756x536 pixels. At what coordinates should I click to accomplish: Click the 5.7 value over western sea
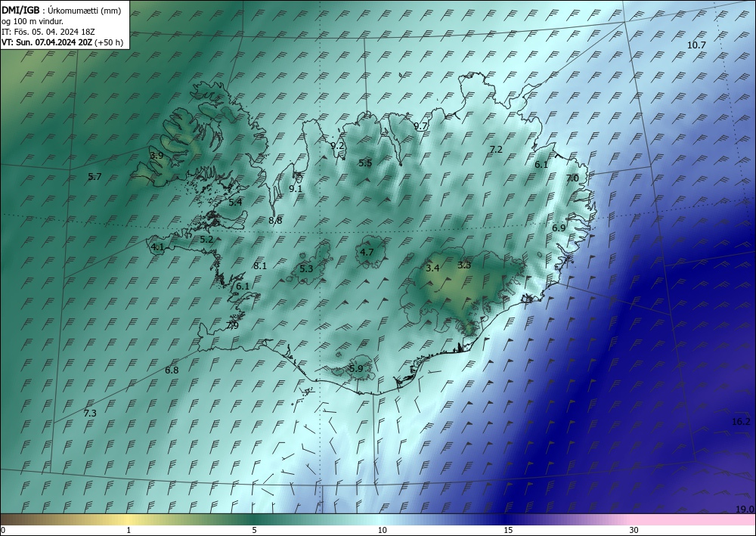95,176
